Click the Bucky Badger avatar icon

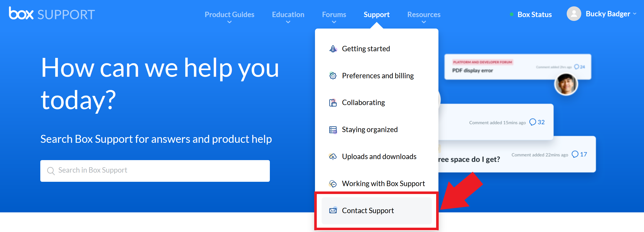tap(574, 14)
